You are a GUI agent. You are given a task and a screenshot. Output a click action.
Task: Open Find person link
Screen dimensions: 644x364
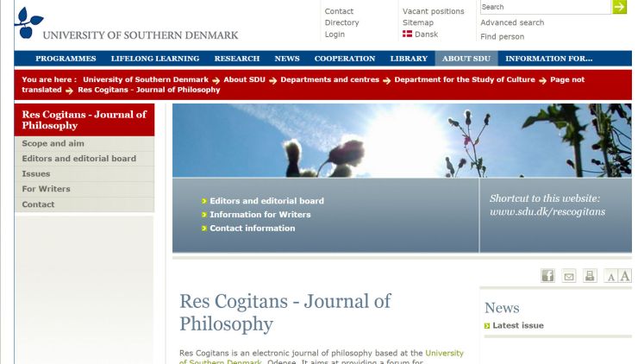click(503, 36)
